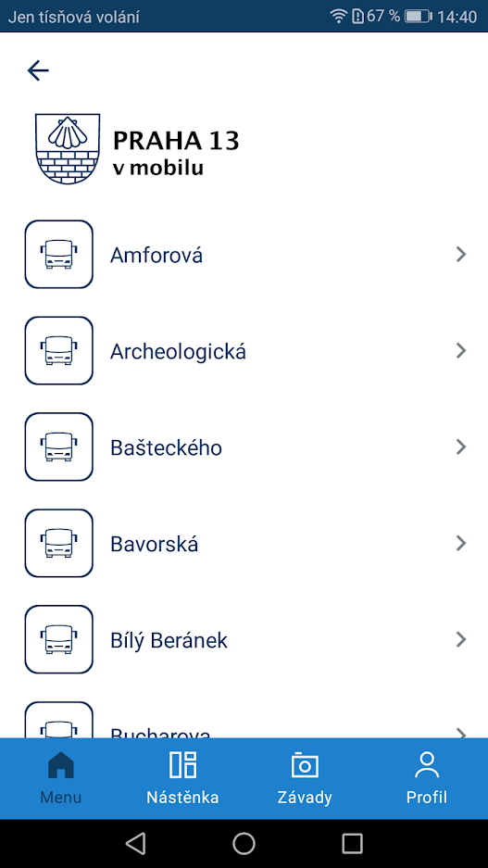Tap the Android recent apps square

pyautogui.click(x=353, y=844)
